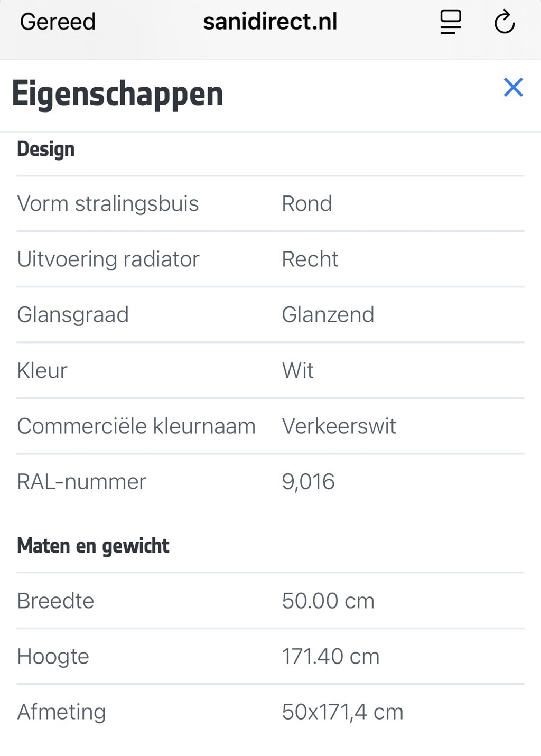Select the Uitvoering radiator row label
This screenshot has width=541, height=756.
coord(108,259)
